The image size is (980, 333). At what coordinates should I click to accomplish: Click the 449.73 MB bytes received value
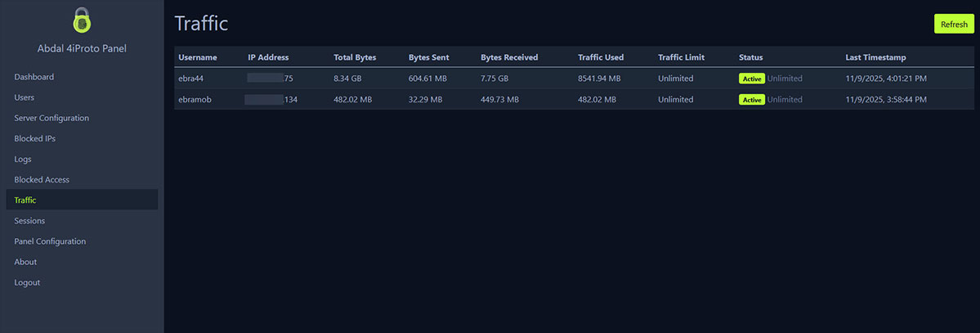point(499,100)
